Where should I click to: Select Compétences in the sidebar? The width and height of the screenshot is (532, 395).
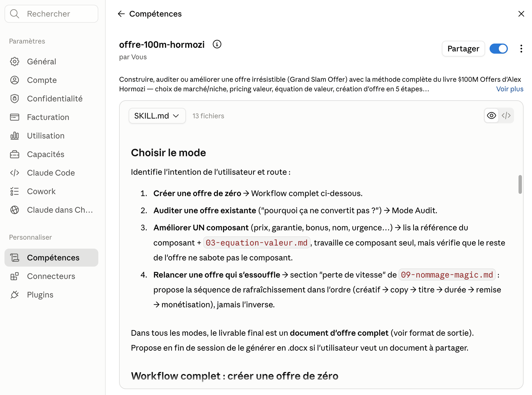click(x=51, y=258)
